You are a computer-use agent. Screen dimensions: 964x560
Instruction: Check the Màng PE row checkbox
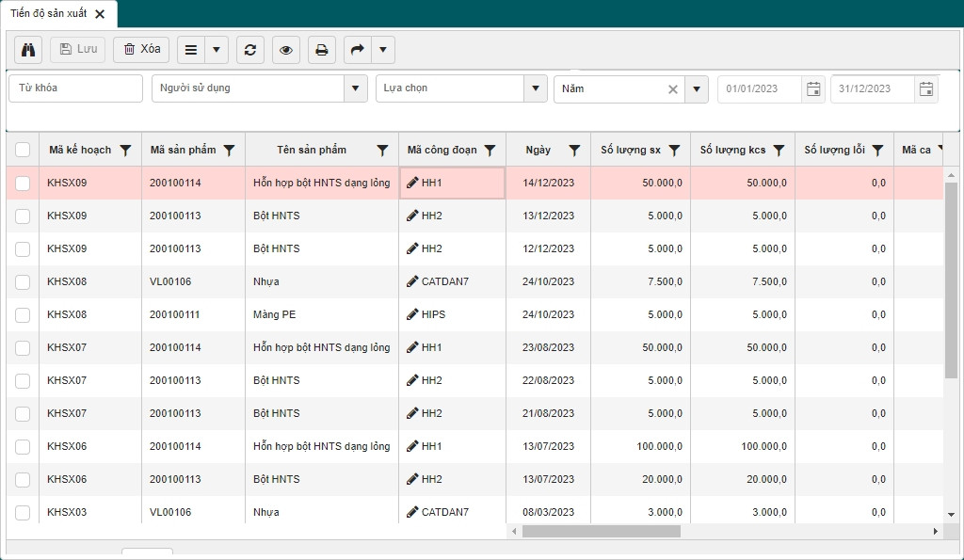click(x=23, y=314)
